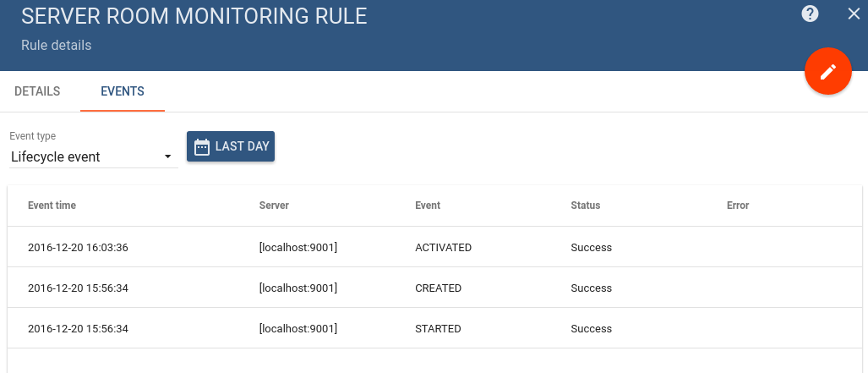Click the Server column header
868x373 pixels.
pos(274,205)
